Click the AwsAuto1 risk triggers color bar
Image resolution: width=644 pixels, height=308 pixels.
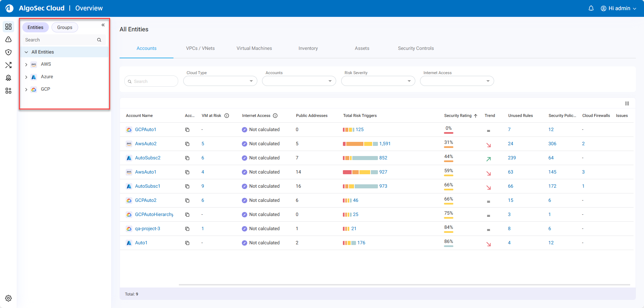pos(360,172)
